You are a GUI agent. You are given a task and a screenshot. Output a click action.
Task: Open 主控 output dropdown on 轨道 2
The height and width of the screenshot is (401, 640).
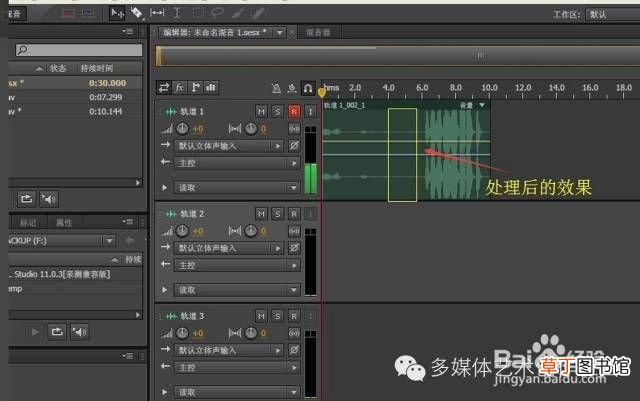tap(237, 266)
